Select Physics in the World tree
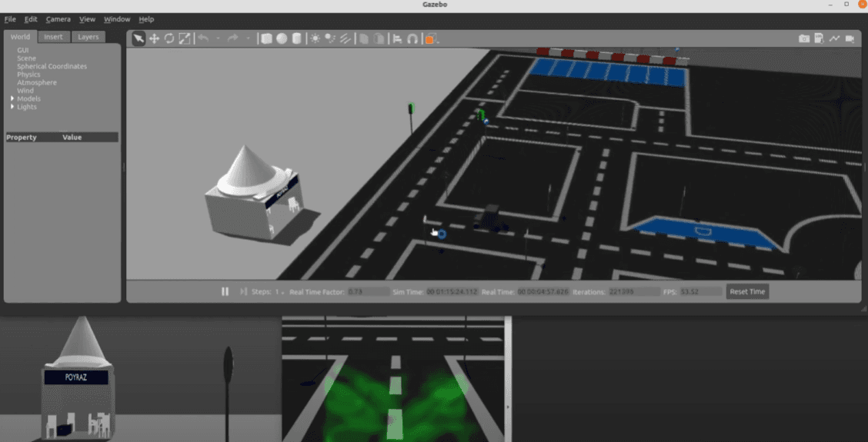The image size is (868, 442). click(28, 75)
